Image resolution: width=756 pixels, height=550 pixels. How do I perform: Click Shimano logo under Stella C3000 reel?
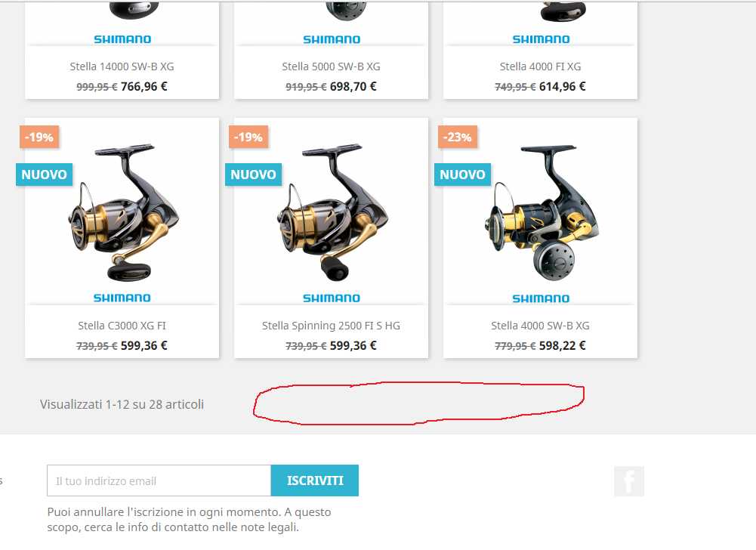[x=122, y=298]
